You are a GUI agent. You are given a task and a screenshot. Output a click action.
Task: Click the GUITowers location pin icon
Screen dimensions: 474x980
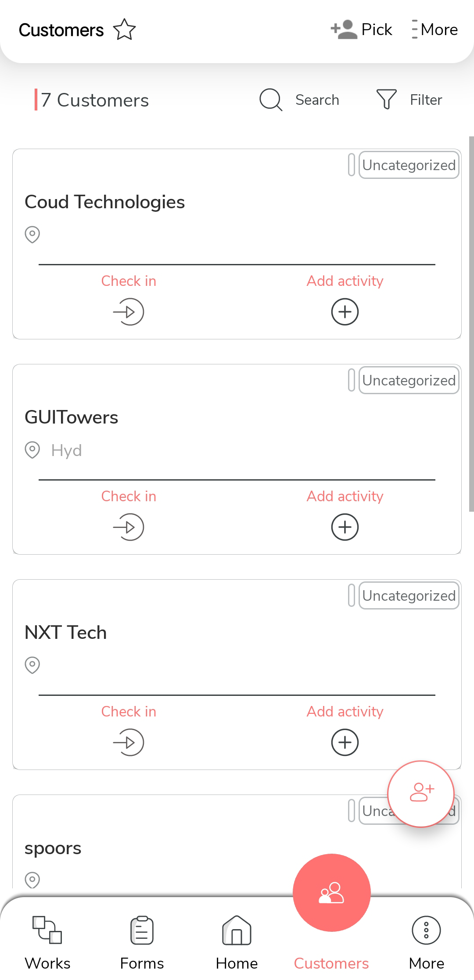click(x=32, y=450)
